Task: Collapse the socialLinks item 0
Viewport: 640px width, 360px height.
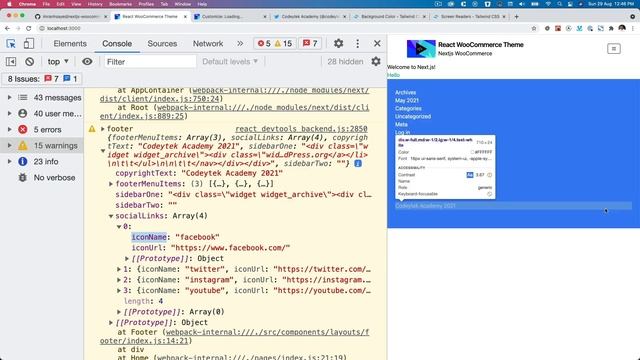Action: click(119, 227)
